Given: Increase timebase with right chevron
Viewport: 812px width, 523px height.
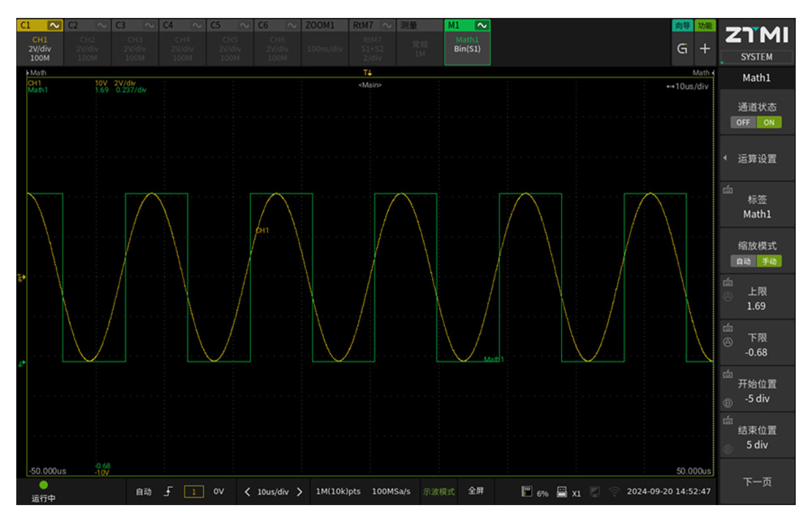Looking at the screenshot, I should coord(300,491).
